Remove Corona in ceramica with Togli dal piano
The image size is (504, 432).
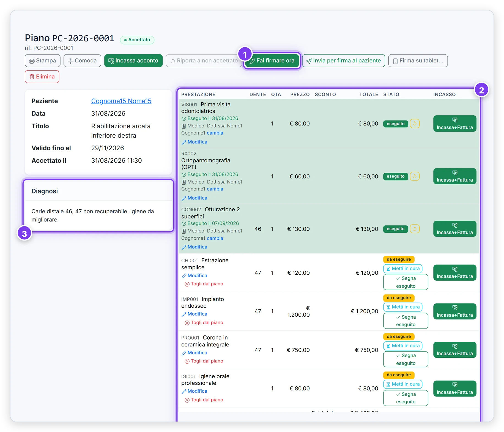point(204,361)
